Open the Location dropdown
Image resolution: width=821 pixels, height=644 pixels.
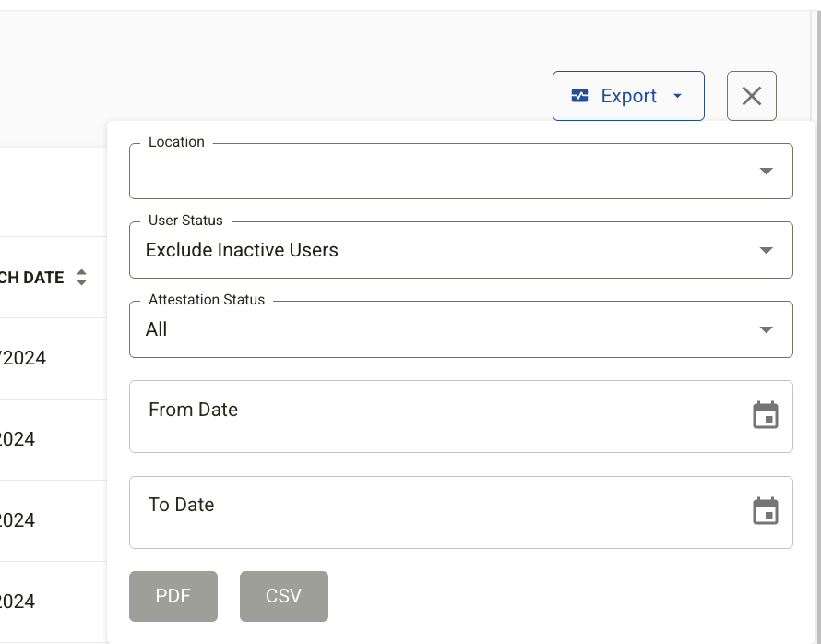(x=460, y=172)
